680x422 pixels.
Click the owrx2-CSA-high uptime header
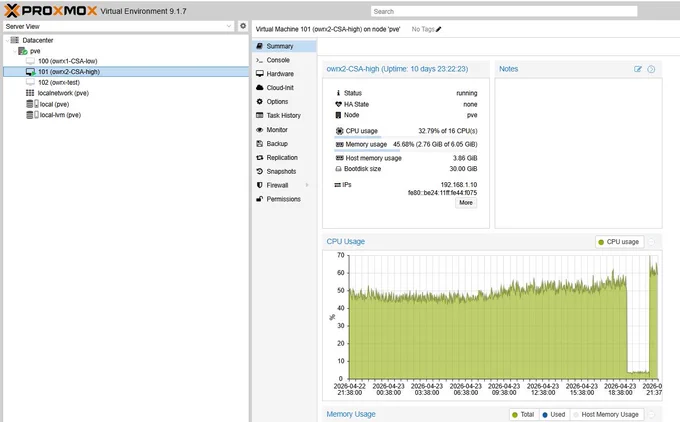[x=397, y=69]
